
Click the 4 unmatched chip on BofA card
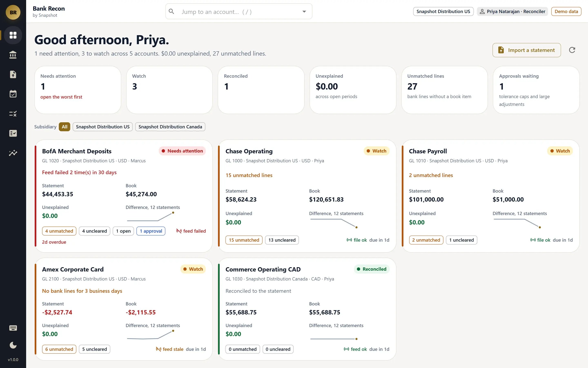59,231
